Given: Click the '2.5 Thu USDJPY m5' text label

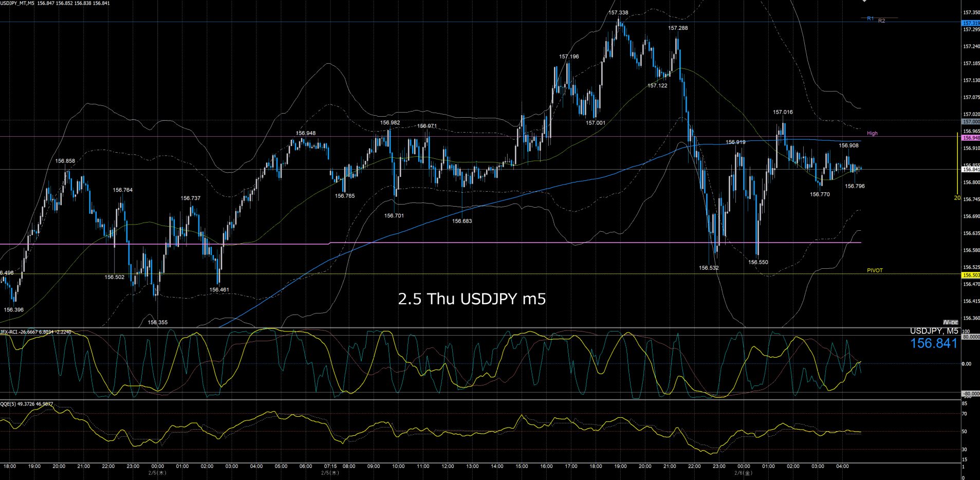Looking at the screenshot, I should pyautogui.click(x=471, y=299).
